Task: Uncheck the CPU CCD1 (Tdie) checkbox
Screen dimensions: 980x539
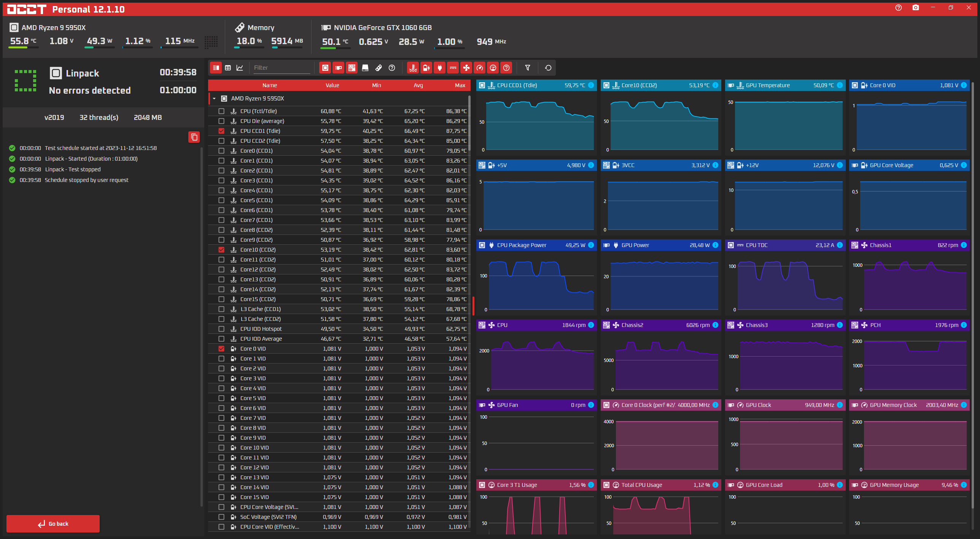Action: [x=221, y=131]
